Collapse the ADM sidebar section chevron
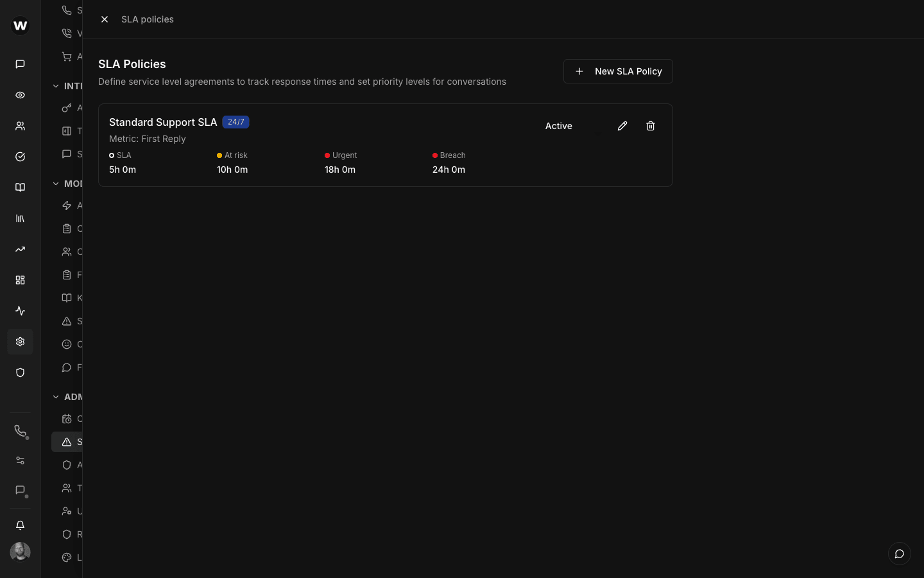924x578 pixels. (x=56, y=397)
